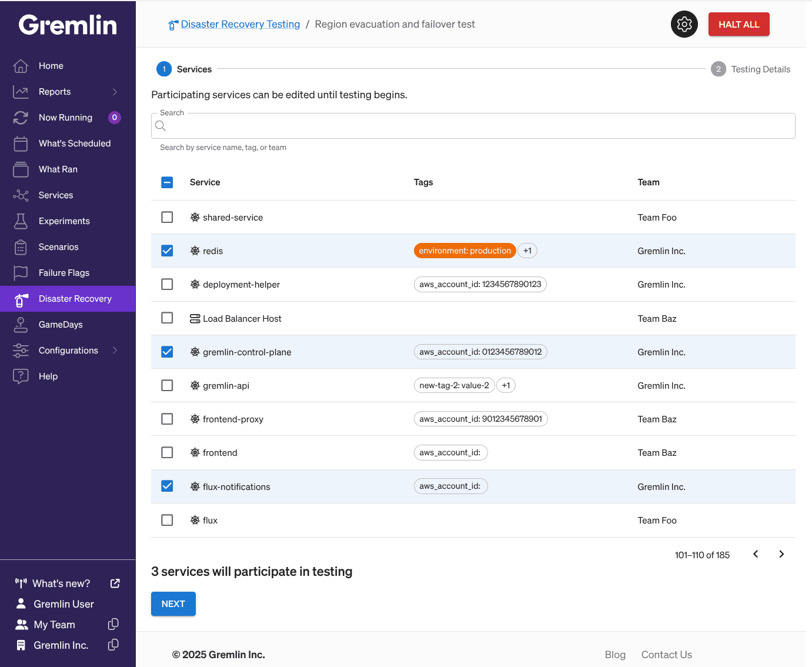Image resolution: width=812 pixels, height=667 pixels.
Task: Click the environment: production tag
Action: tap(465, 251)
